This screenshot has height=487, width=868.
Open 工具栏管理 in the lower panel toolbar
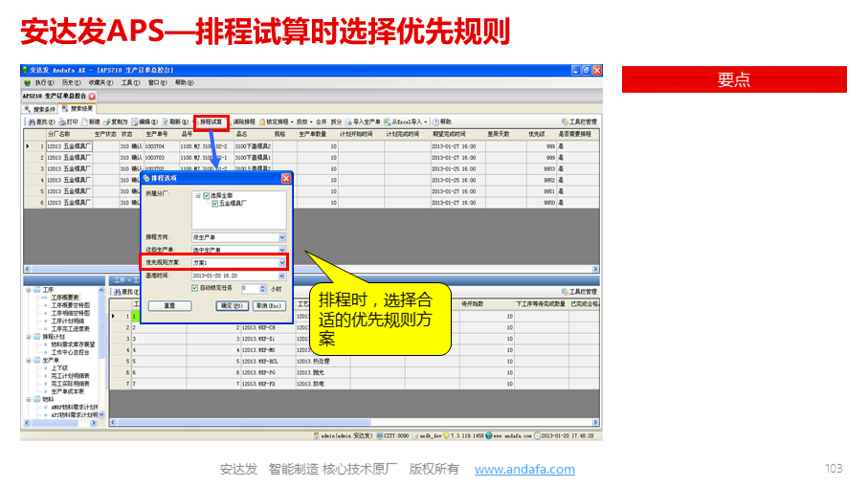(580, 292)
